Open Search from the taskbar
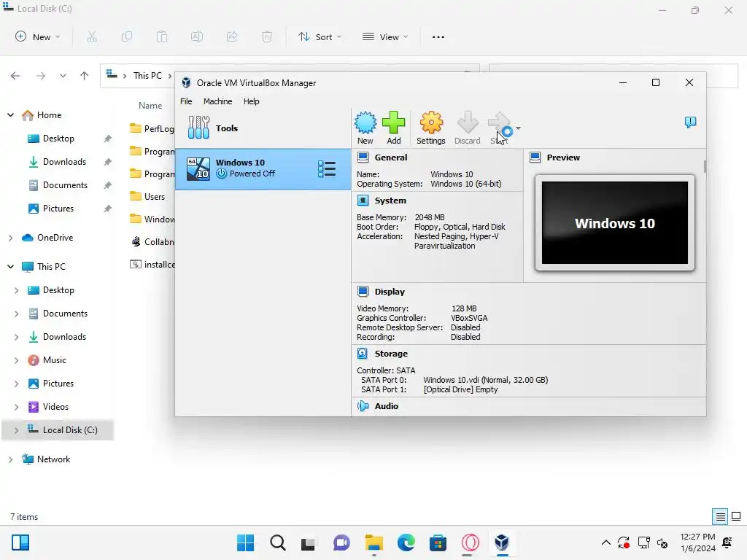 click(278, 542)
